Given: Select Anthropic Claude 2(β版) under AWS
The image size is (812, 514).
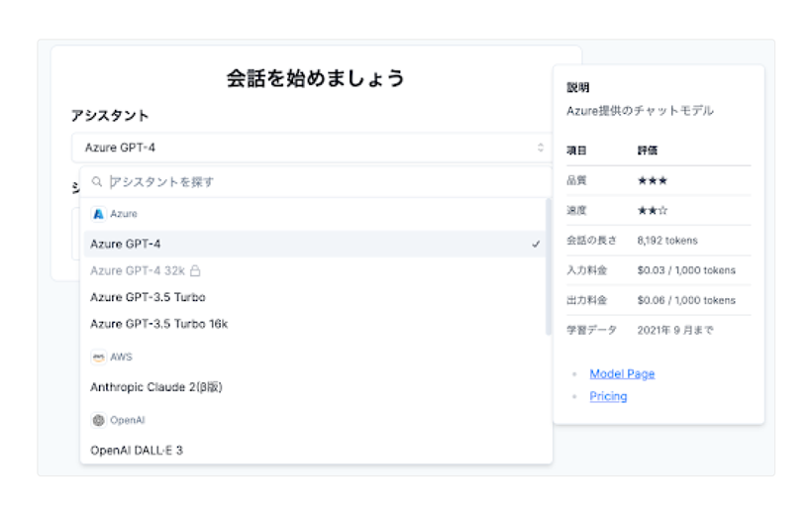Looking at the screenshot, I should coord(155,387).
